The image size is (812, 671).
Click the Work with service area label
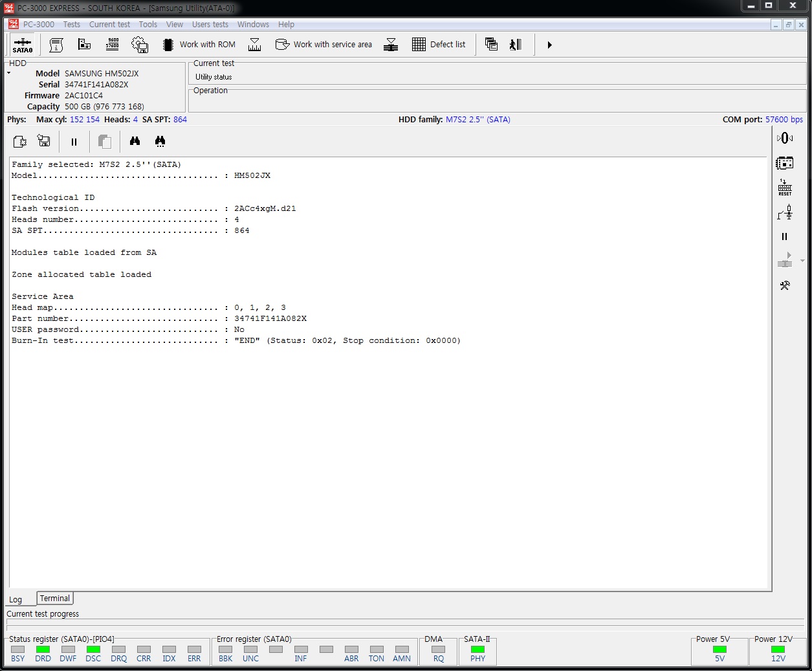(333, 45)
